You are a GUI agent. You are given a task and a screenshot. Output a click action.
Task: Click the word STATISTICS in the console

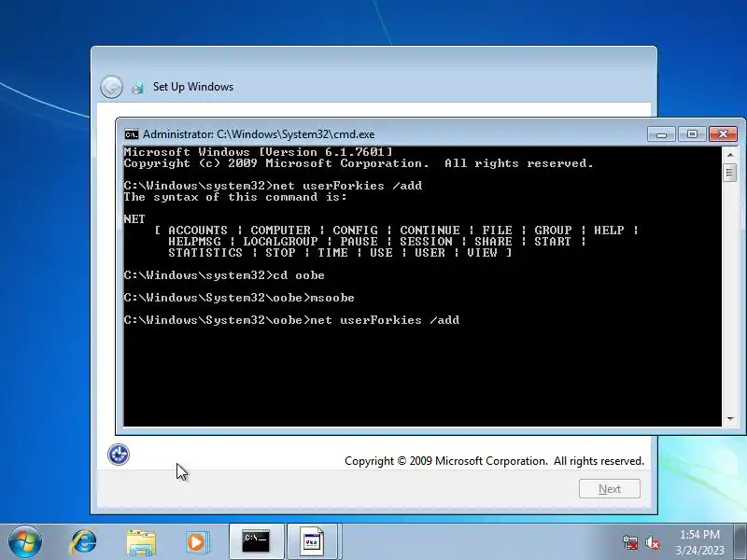205,253
